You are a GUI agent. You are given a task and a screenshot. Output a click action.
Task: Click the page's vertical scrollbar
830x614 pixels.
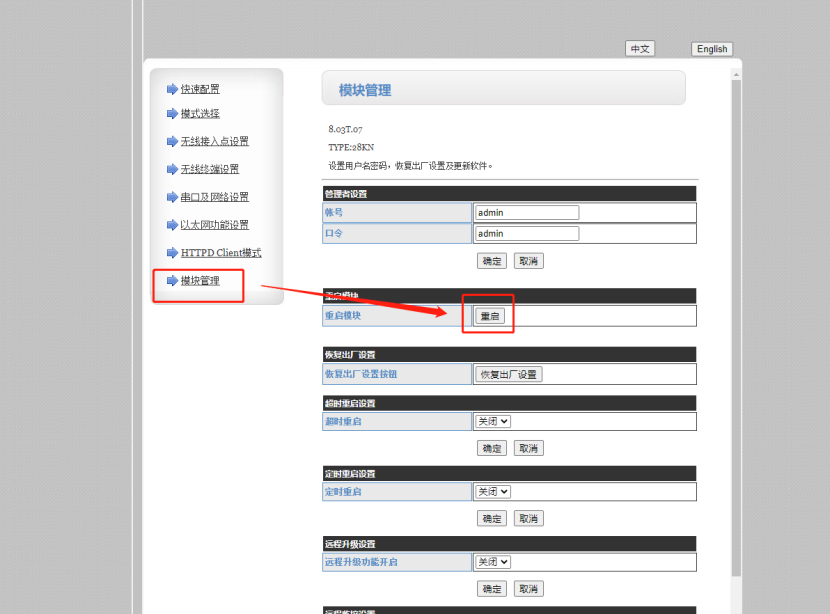click(737, 300)
